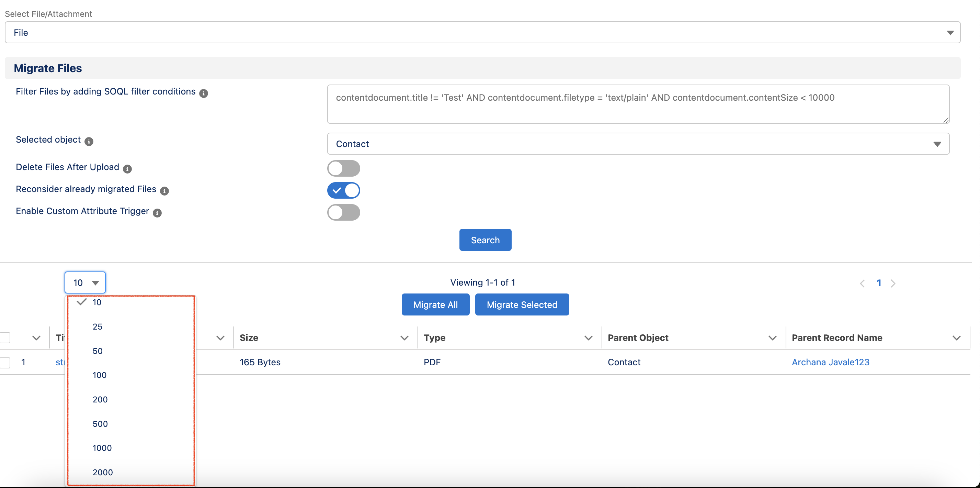The width and height of the screenshot is (980, 488).
Task: Choose 1000 records per page option
Action: point(102,448)
